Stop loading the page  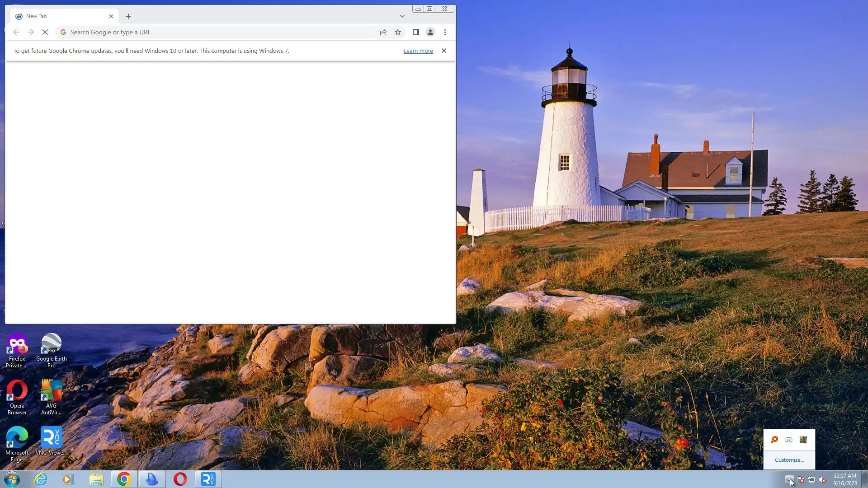[x=45, y=32]
